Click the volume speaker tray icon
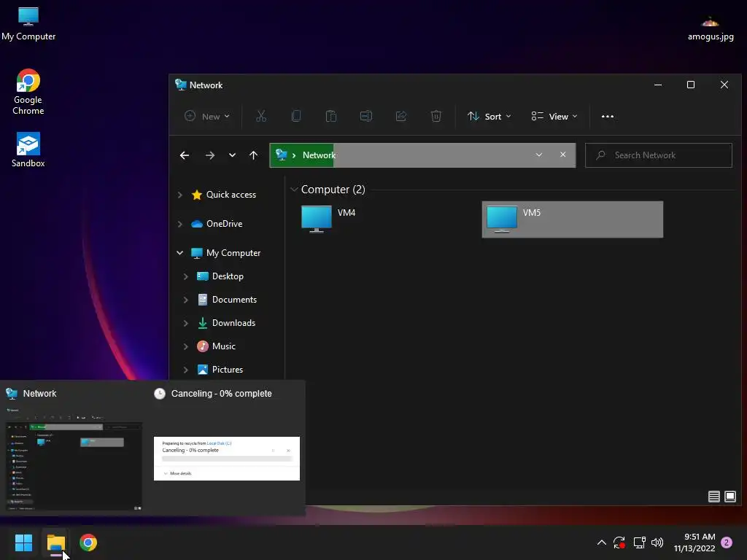 (657, 542)
